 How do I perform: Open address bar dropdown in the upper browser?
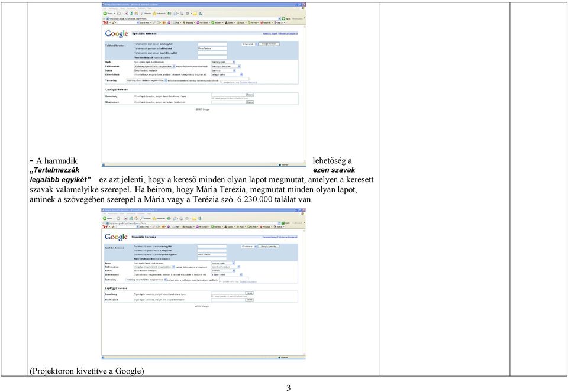point(279,18)
